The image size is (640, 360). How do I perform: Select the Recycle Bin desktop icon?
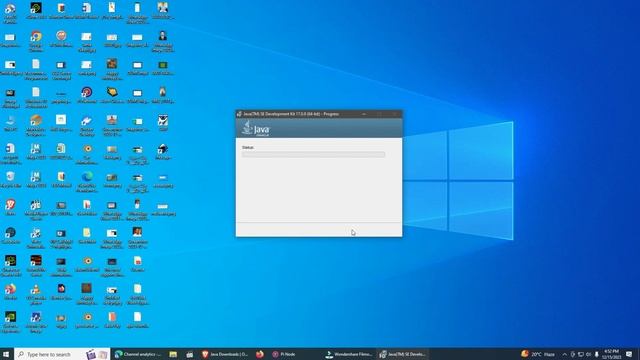point(10,180)
